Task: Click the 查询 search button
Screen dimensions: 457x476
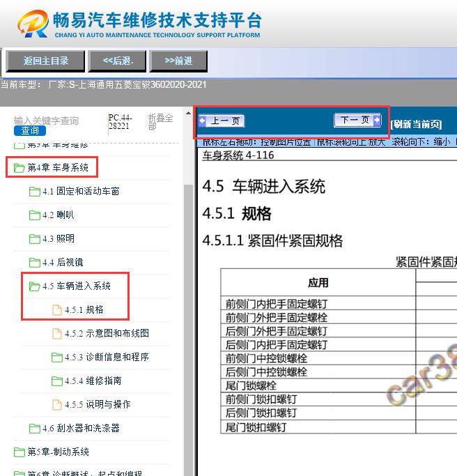Action: (30, 130)
